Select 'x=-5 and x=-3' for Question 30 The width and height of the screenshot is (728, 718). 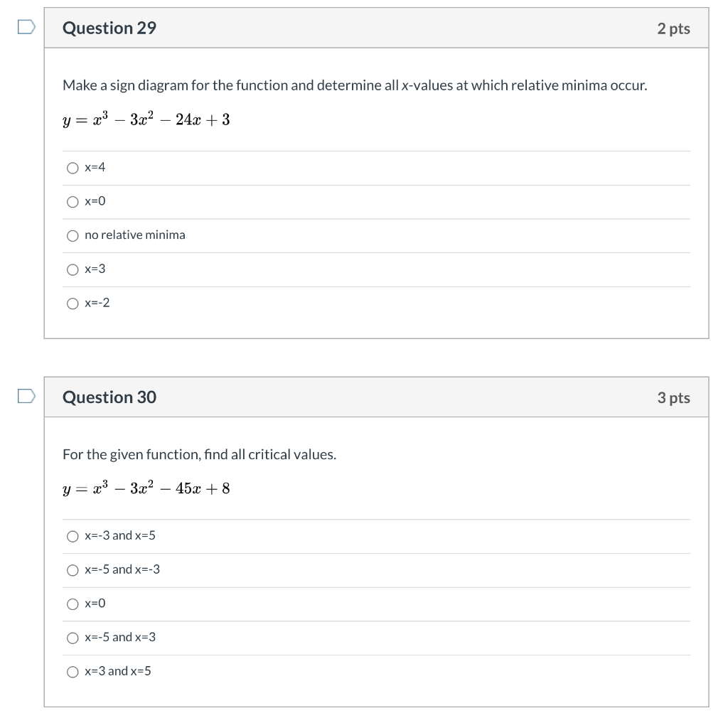[73, 569]
